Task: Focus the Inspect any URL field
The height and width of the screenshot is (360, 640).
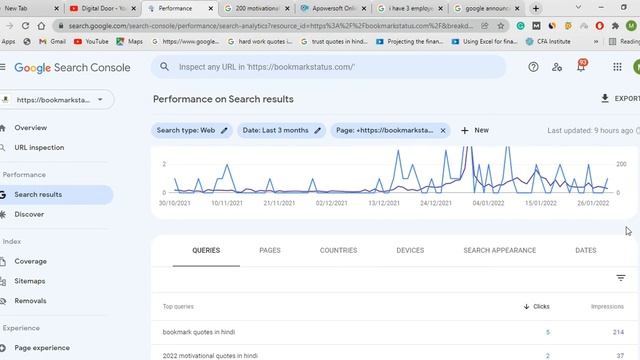Action: click(x=329, y=67)
